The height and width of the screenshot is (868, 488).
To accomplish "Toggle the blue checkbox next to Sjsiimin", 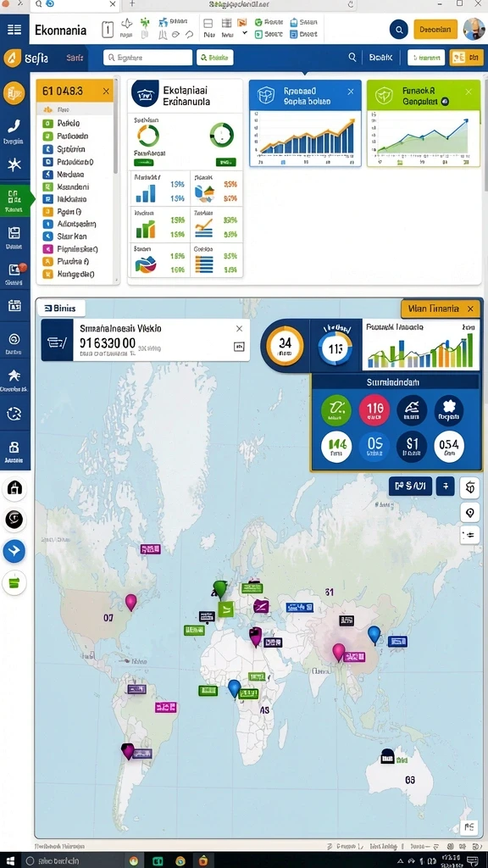I will (47, 149).
